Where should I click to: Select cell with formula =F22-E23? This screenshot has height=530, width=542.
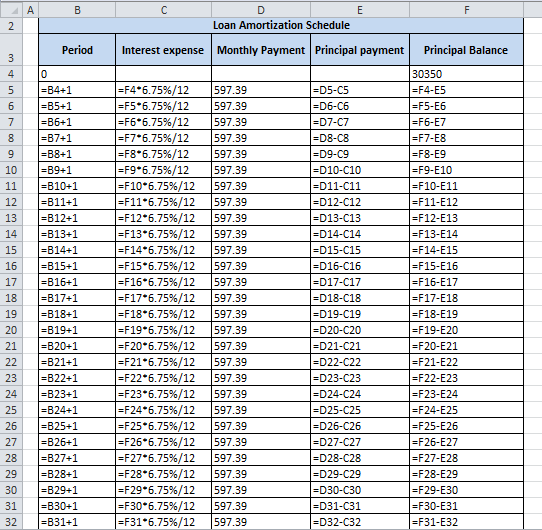pos(466,378)
